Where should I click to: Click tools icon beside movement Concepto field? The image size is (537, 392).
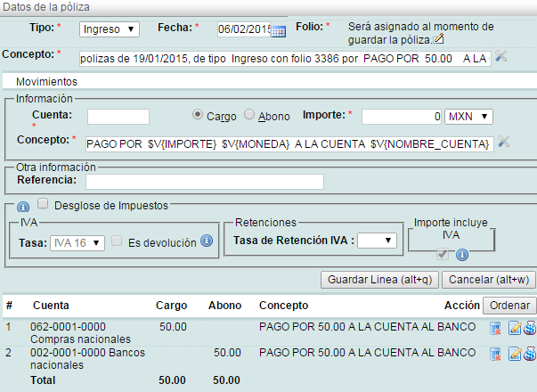click(x=503, y=143)
